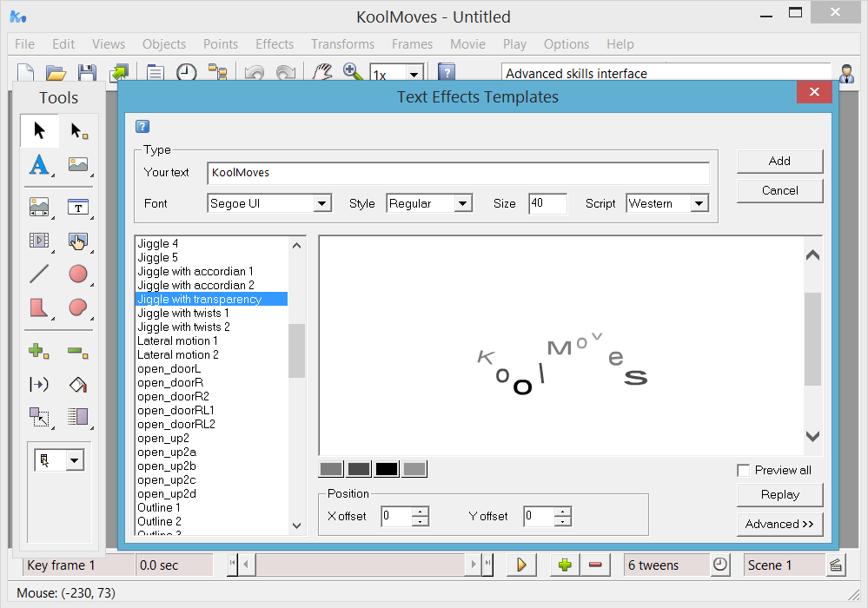Choose the movie clip film tool
The width and height of the screenshot is (868, 608).
click(x=39, y=240)
